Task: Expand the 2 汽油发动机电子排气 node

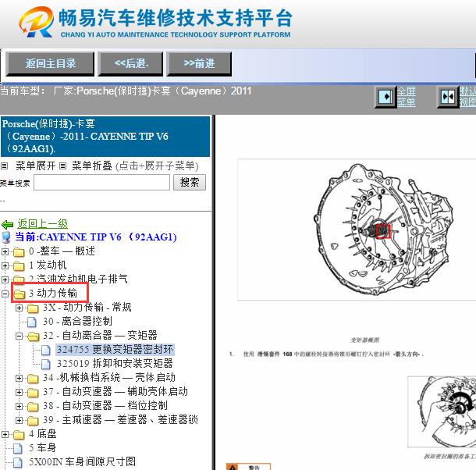Action: click(x=5, y=280)
